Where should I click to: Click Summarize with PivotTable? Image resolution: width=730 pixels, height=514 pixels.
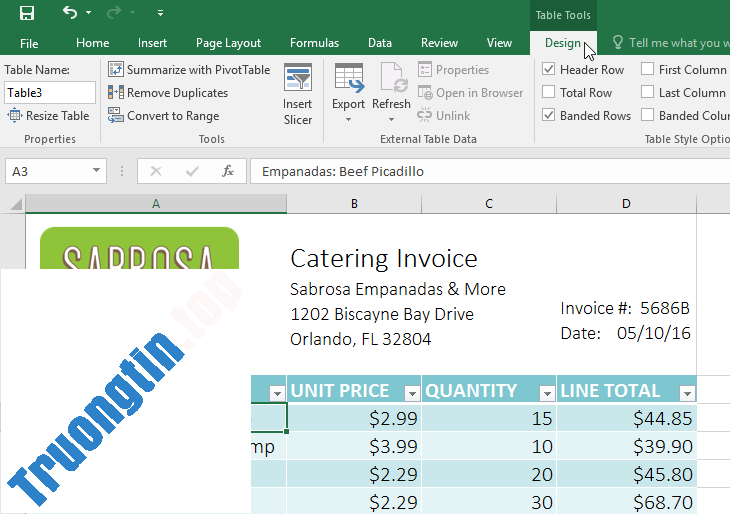pos(189,70)
